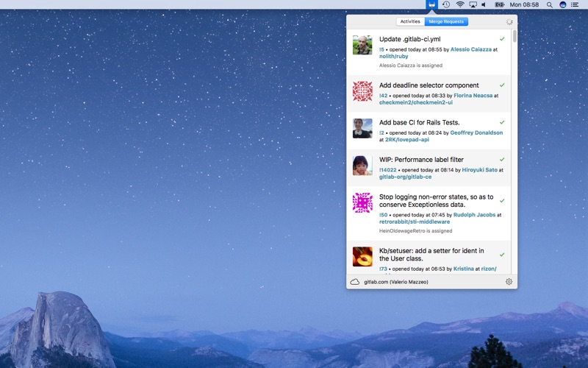Click the !5 merge request link
Viewport: 588px width, 368px height.
pyautogui.click(x=381, y=49)
